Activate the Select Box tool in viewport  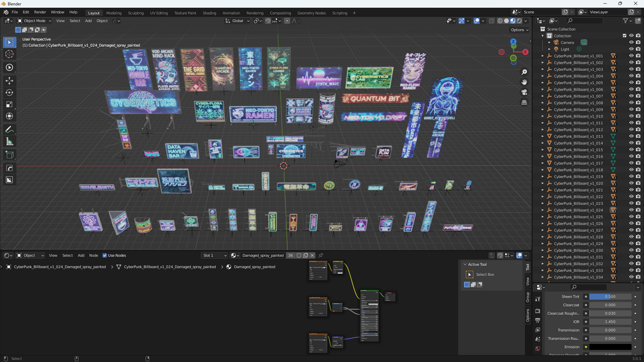tap(9, 42)
